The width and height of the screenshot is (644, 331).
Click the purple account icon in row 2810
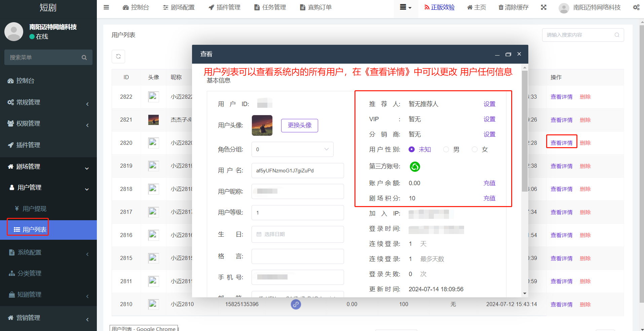(296, 304)
